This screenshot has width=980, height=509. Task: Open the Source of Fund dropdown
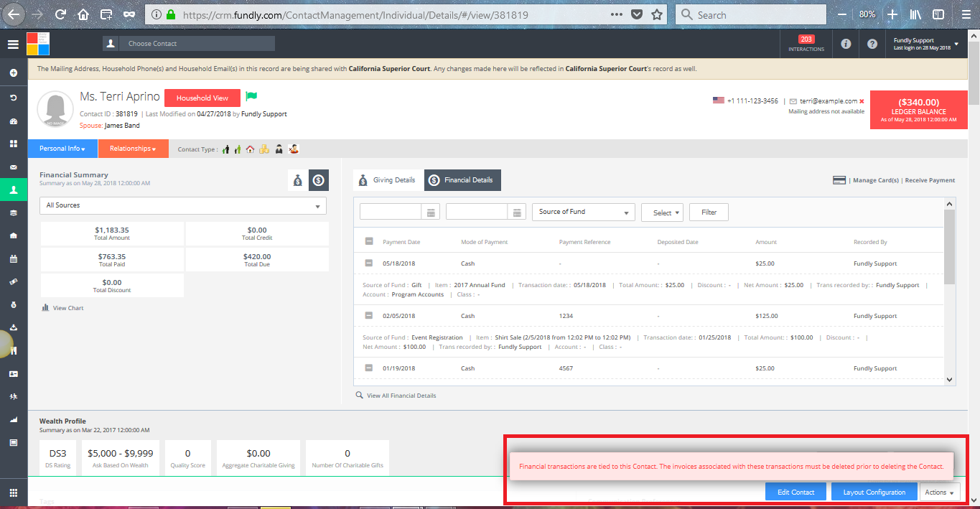(584, 212)
